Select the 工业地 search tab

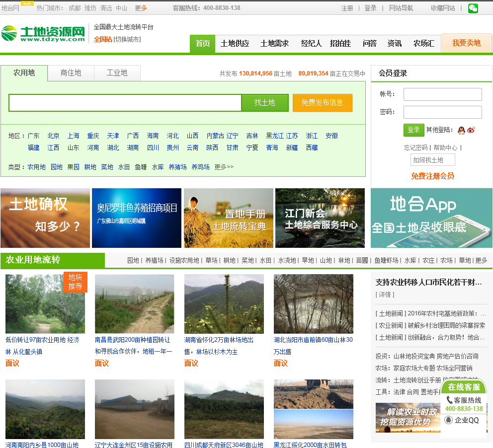[x=117, y=73]
